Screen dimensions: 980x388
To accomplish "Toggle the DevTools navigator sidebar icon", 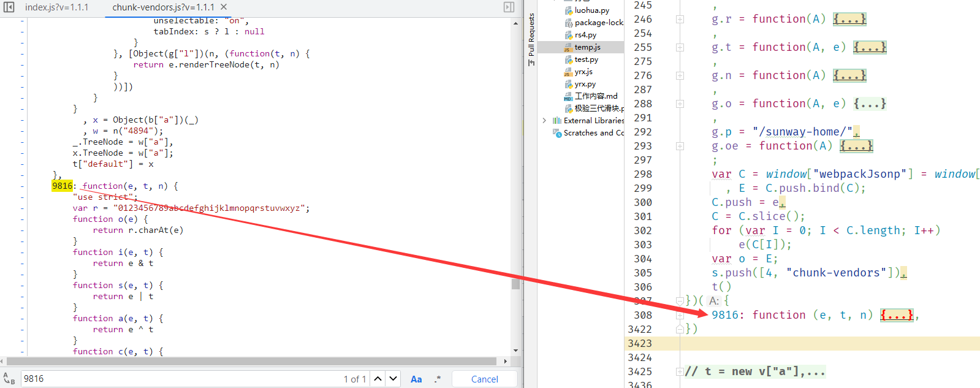I will pos(9,7).
